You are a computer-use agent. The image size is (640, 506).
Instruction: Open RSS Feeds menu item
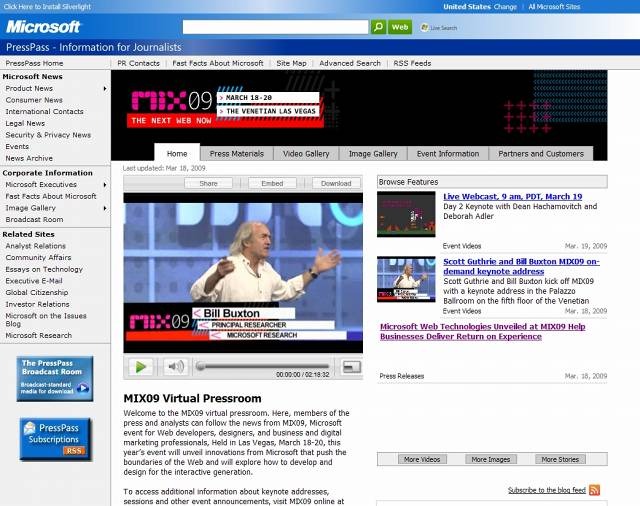pos(412,63)
